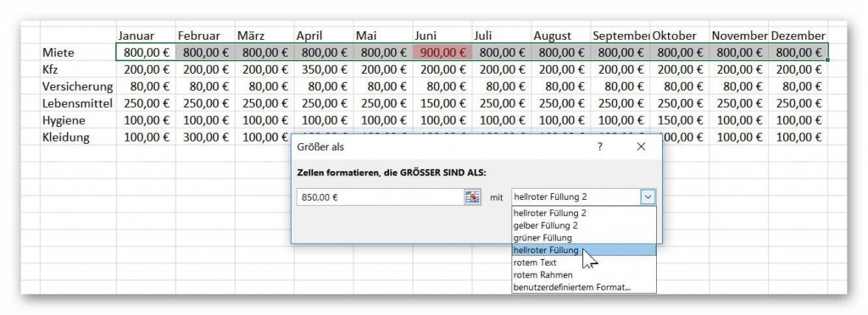Click into the 850,00 € value field
The height and width of the screenshot is (315, 868).
point(381,197)
